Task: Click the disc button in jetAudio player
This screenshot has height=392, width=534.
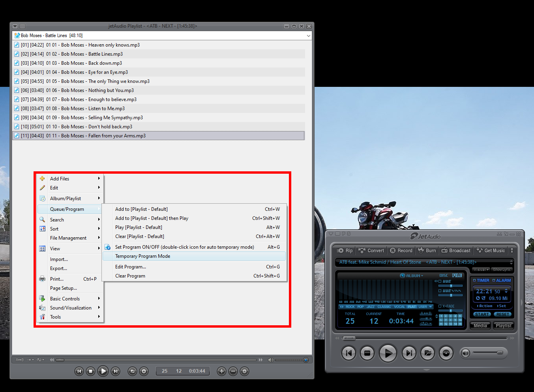Action: pos(446,353)
